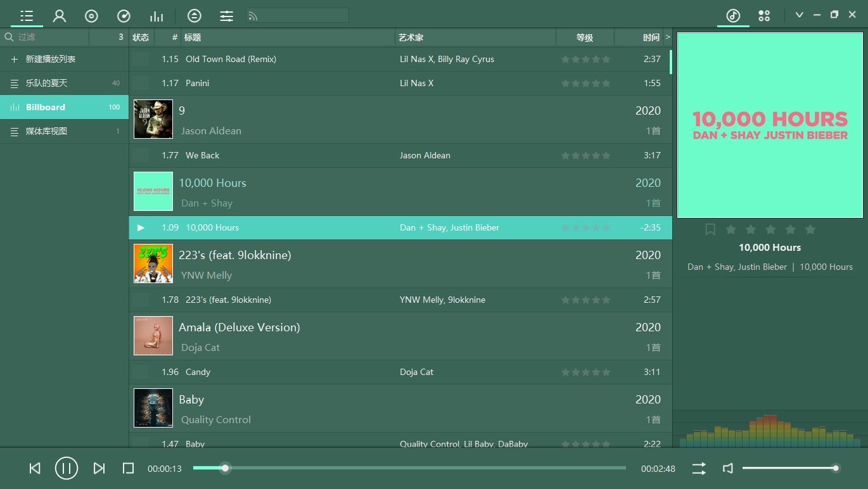Select the checkbox next to Old Town Road
Image resolution: width=868 pixels, height=489 pixels.
pos(140,59)
